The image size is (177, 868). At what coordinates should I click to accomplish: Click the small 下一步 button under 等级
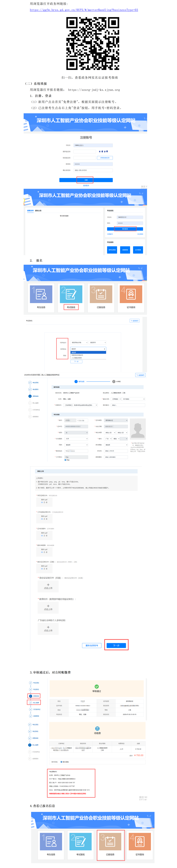[76, 362]
